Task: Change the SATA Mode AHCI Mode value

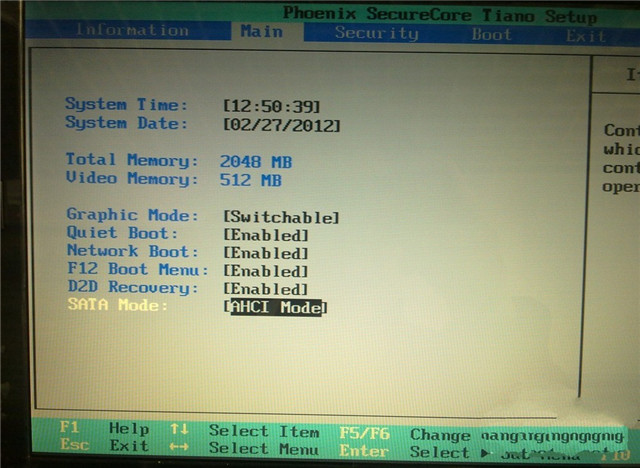Action: pyautogui.click(x=275, y=308)
